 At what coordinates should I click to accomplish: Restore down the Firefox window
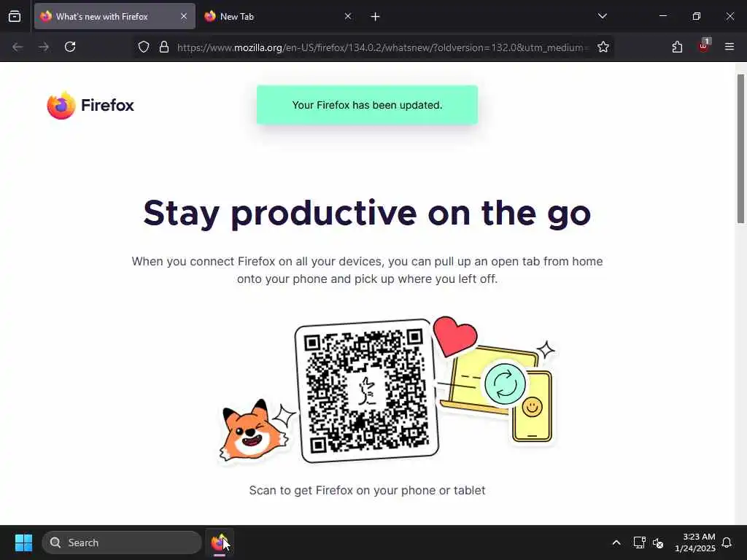[x=697, y=16]
